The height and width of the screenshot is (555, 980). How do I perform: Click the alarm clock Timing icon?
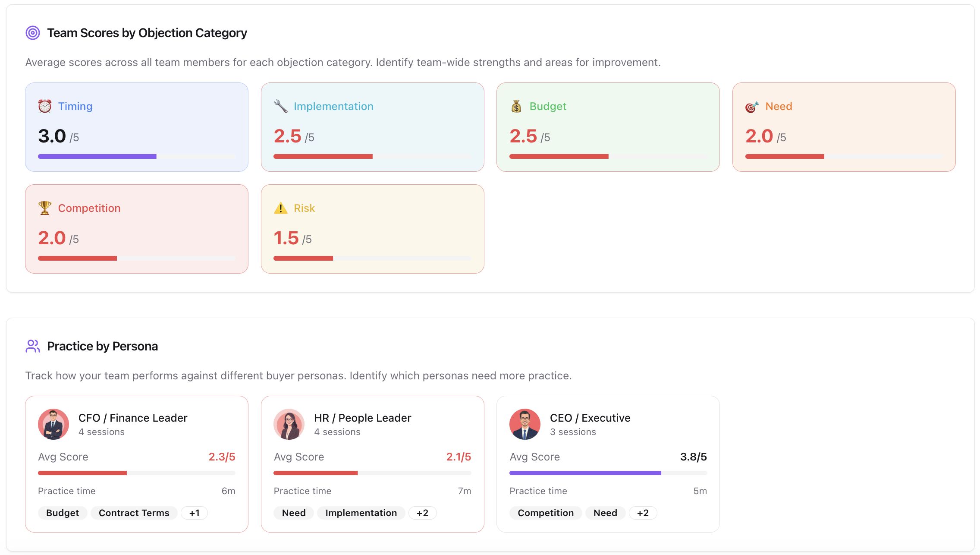(45, 106)
